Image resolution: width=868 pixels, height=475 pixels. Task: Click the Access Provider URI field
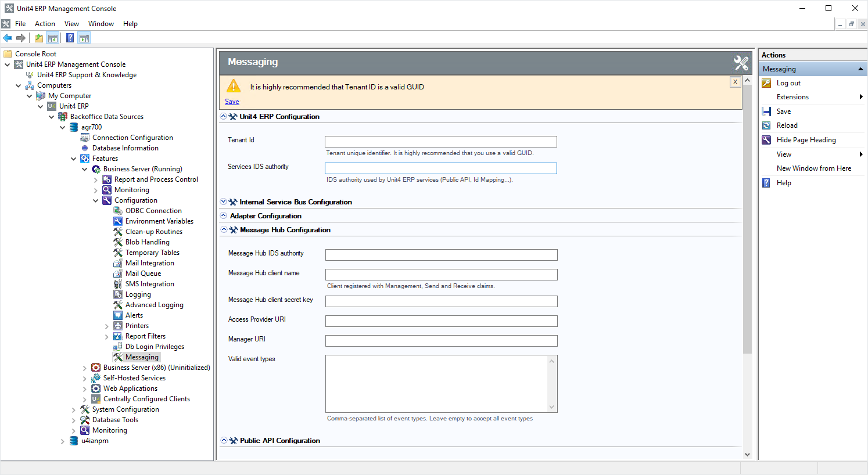coord(441,321)
